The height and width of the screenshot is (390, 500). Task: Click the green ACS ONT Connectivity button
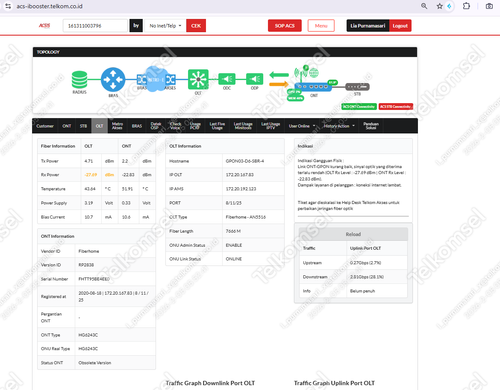359,107
